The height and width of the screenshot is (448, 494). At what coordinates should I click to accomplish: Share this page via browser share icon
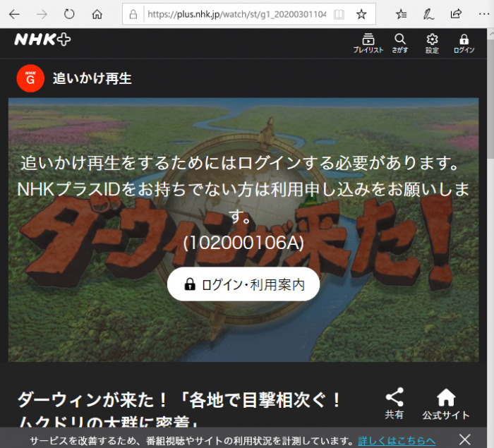[456, 14]
